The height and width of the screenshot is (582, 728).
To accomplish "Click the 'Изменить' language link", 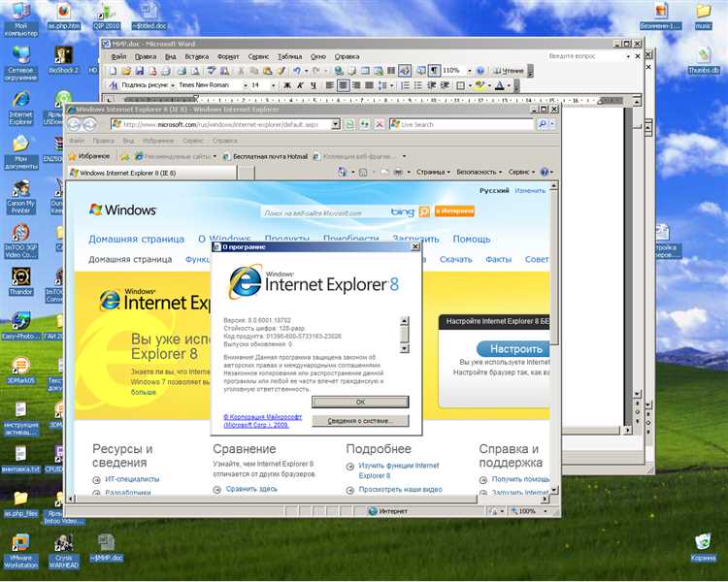I will 530,191.
